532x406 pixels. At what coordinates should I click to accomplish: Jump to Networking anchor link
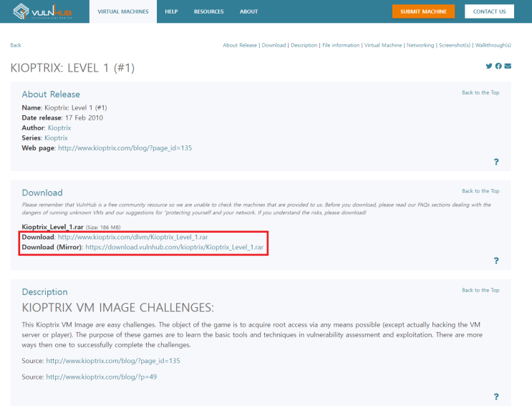coord(420,45)
